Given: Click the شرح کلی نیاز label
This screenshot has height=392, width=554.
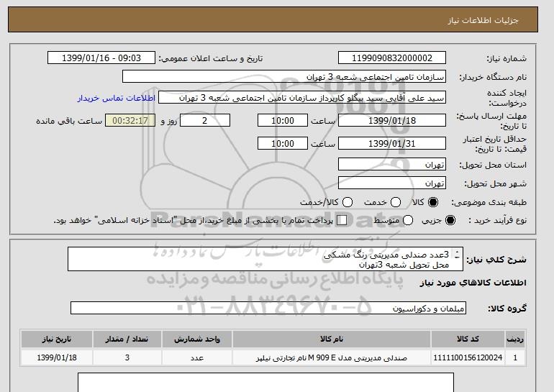Looking at the screenshot, I should click(x=496, y=260).
